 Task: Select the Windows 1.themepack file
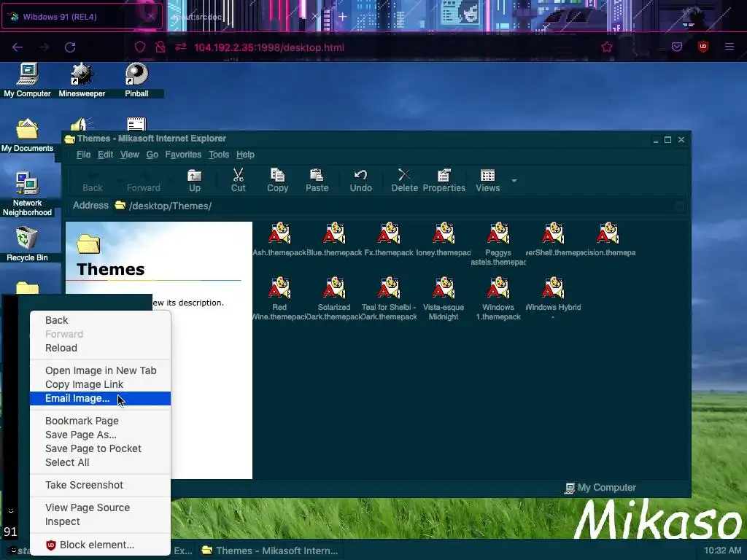click(x=498, y=299)
